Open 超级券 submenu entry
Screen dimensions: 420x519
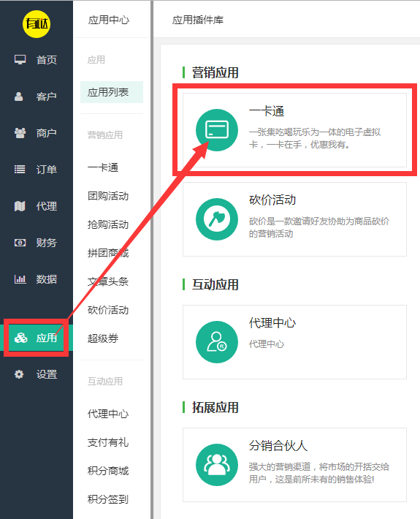click(103, 338)
